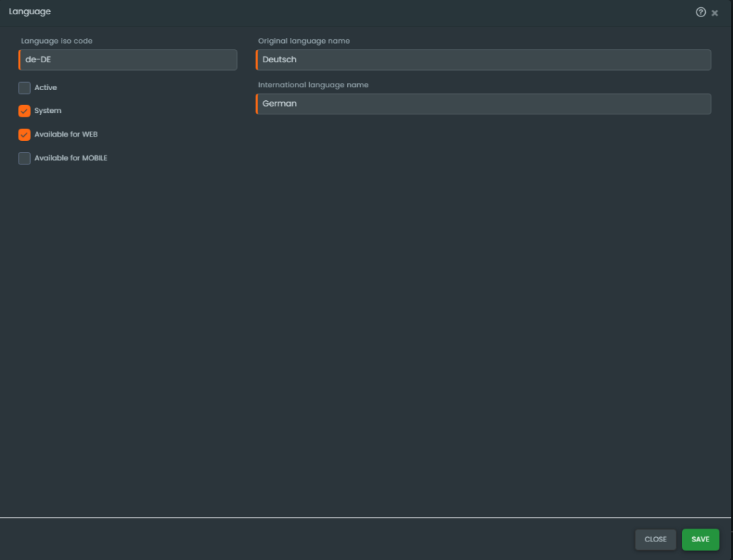Image resolution: width=733 pixels, height=560 pixels.
Task: Click the "Available for WEB" label text
Action: [66, 134]
